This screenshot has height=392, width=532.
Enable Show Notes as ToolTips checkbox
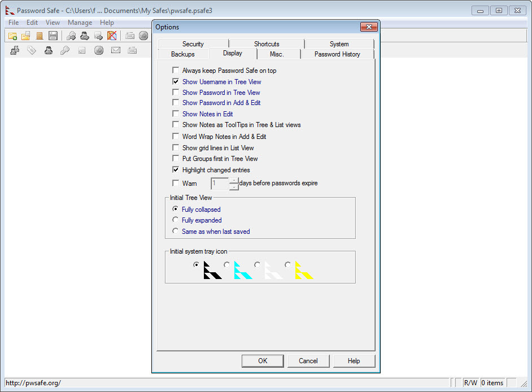[x=176, y=125]
